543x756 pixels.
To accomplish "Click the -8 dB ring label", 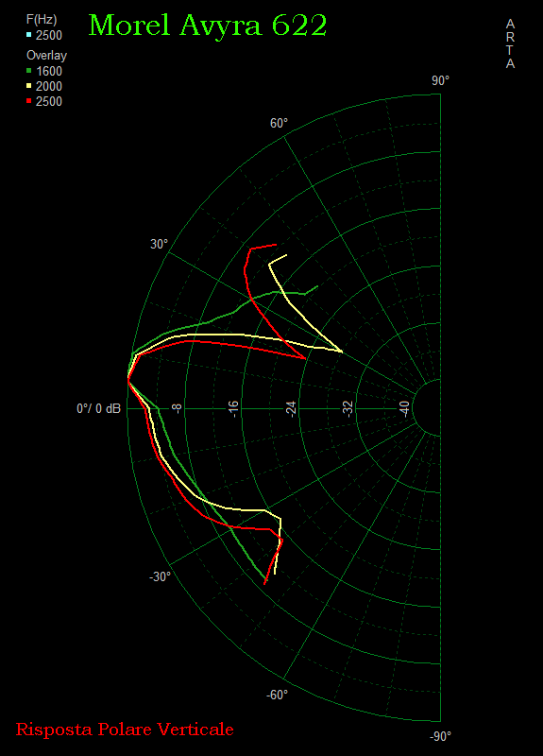I will (177, 409).
